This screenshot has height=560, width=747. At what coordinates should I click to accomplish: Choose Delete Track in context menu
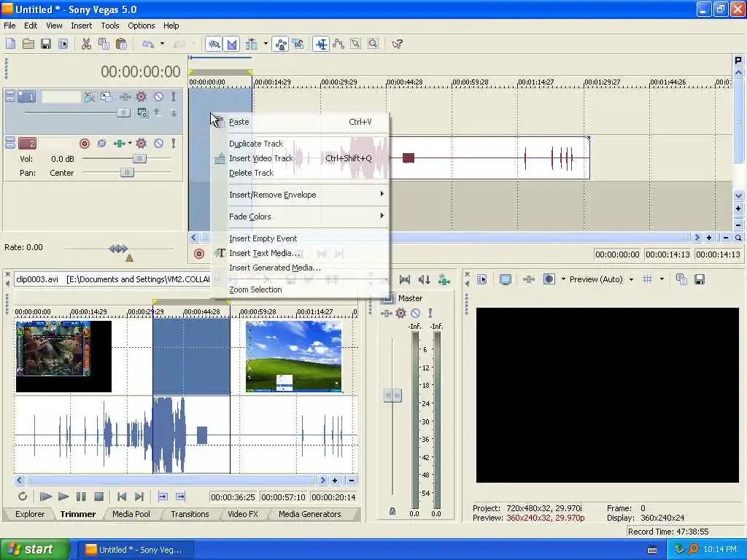click(x=300, y=173)
